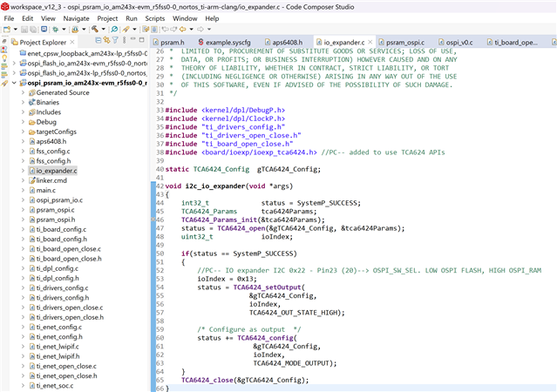
Task: Collapse the ospi_psram_io_am243x-evm project node
Action: tap(14, 83)
